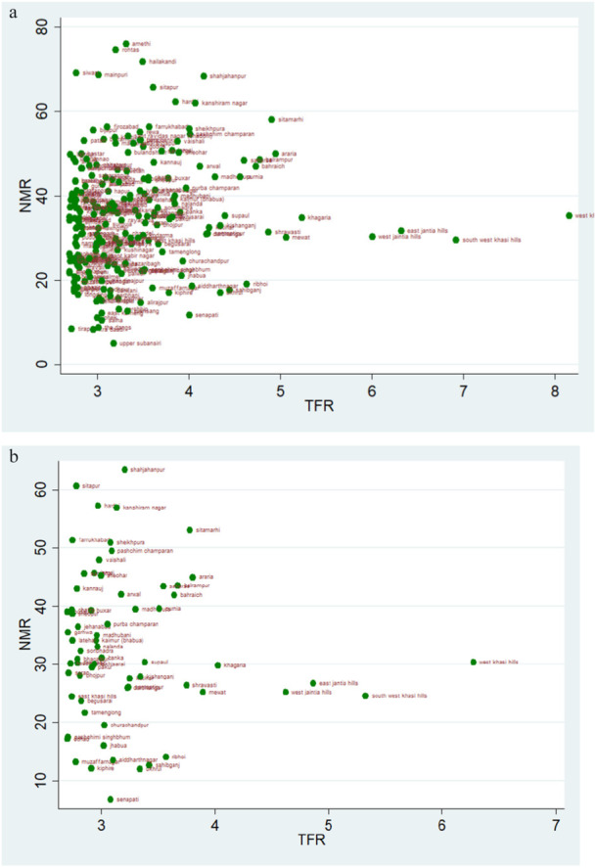597x868 pixels.
Task: Select the west khasi hills point in panel b
Action: (474, 662)
